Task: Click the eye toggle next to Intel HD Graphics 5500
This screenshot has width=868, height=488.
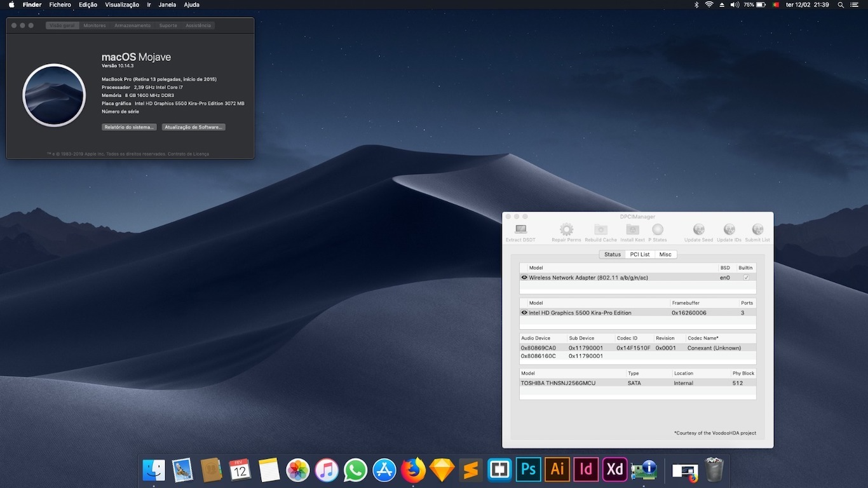Action: (524, 313)
